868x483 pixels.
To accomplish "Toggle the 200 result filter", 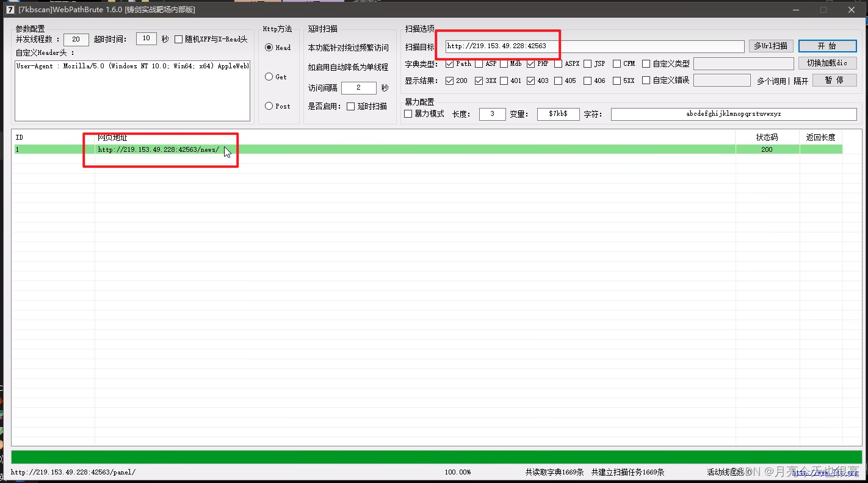I will pos(450,80).
